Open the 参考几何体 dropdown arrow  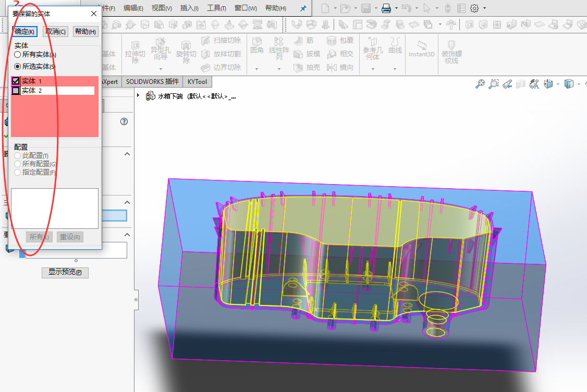[x=373, y=69]
